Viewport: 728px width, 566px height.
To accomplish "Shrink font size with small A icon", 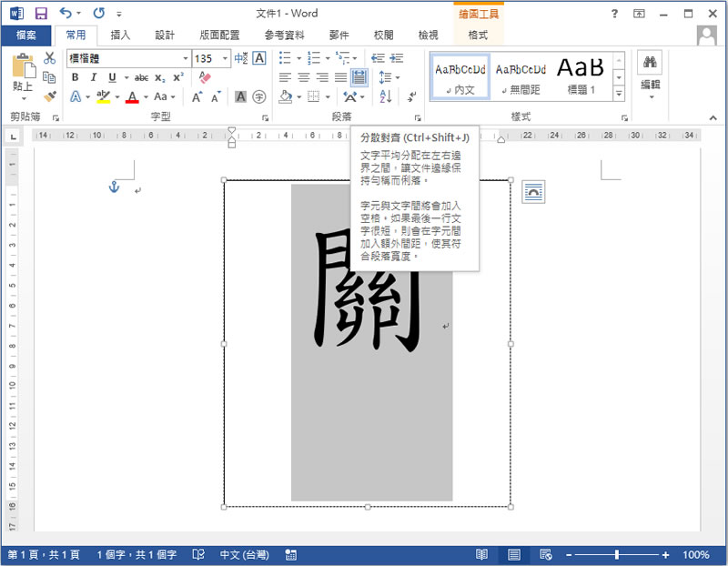I will (x=216, y=96).
